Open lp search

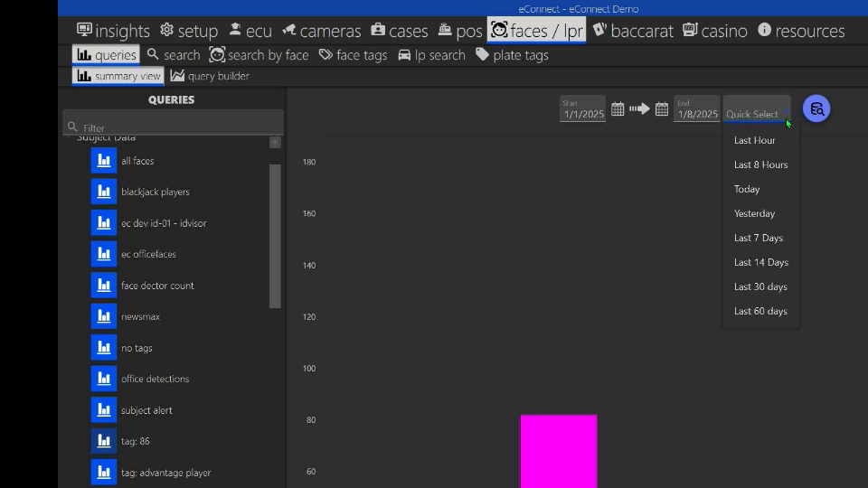coord(432,55)
